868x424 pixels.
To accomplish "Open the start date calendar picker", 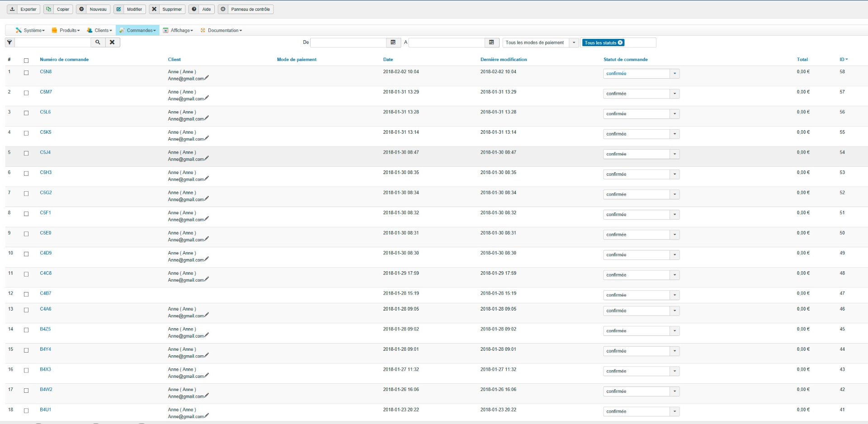I will (393, 42).
